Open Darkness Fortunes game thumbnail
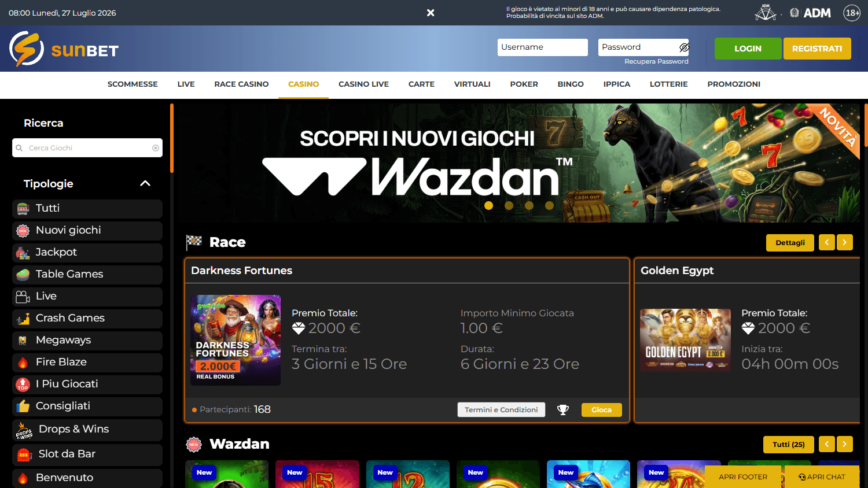The width and height of the screenshot is (868, 488). pos(236,340)
